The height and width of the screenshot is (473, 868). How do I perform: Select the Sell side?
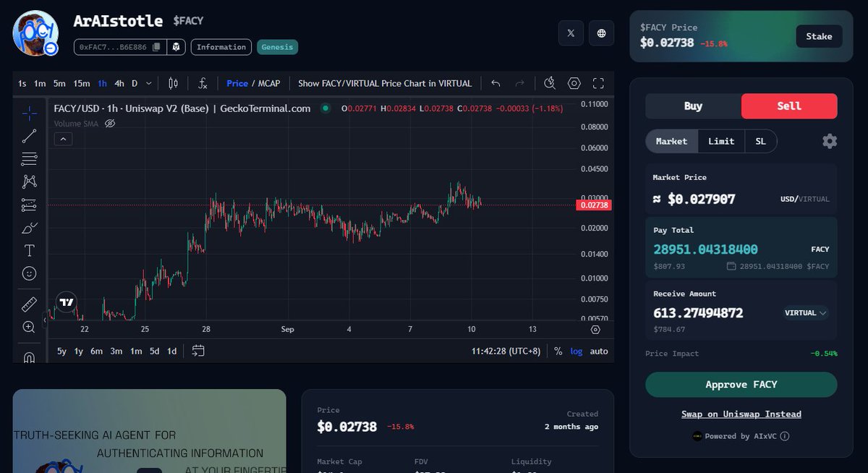click(x=789, y=106)
